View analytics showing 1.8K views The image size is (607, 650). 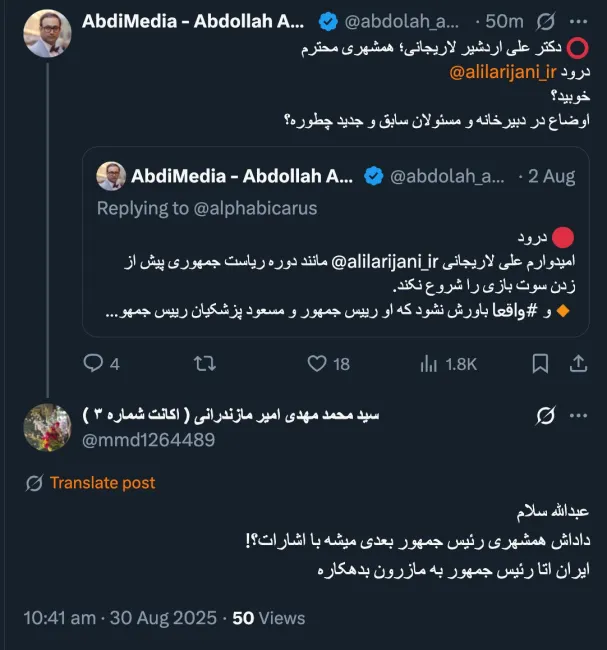(x=430, y=364)
